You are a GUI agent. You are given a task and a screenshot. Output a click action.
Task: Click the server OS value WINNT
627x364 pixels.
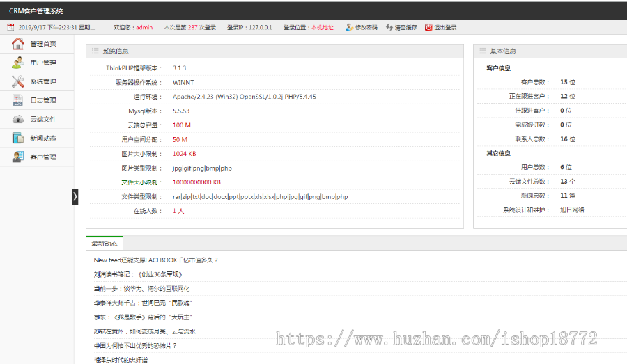click(x=183, y=82)
